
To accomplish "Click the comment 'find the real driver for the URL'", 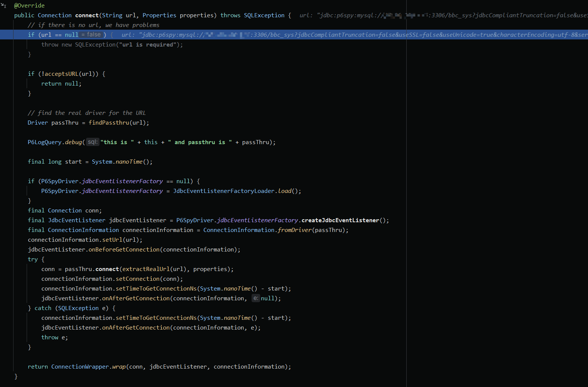I will pyautogui.click(x=87, y=113).
